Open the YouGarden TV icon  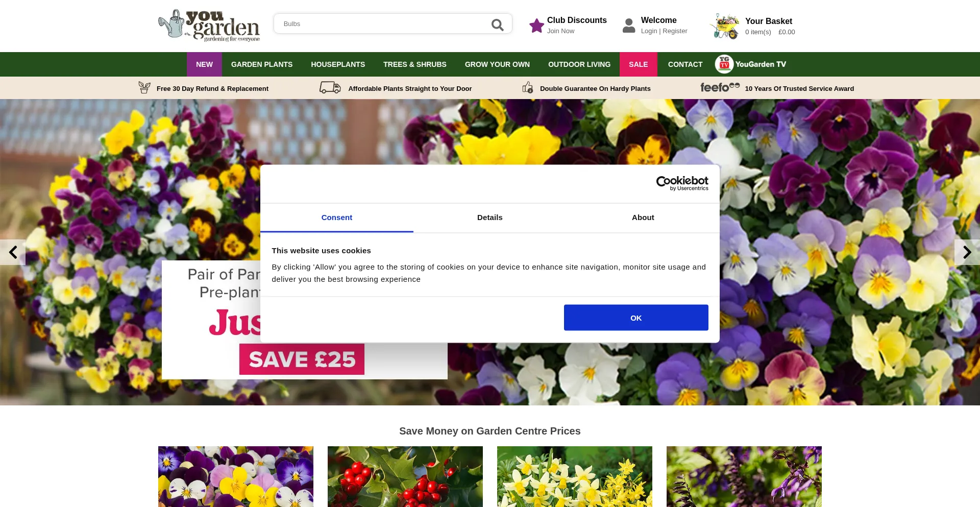724,64
